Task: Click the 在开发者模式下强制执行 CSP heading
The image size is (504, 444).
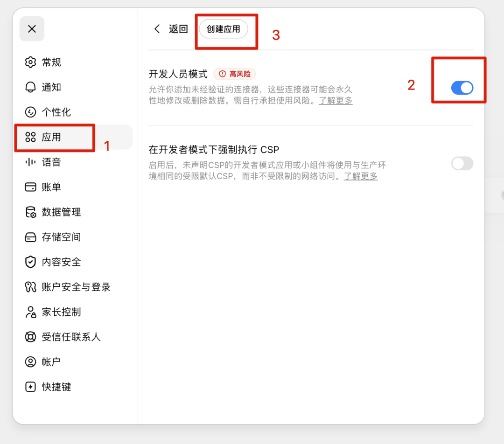Action: 214,150
